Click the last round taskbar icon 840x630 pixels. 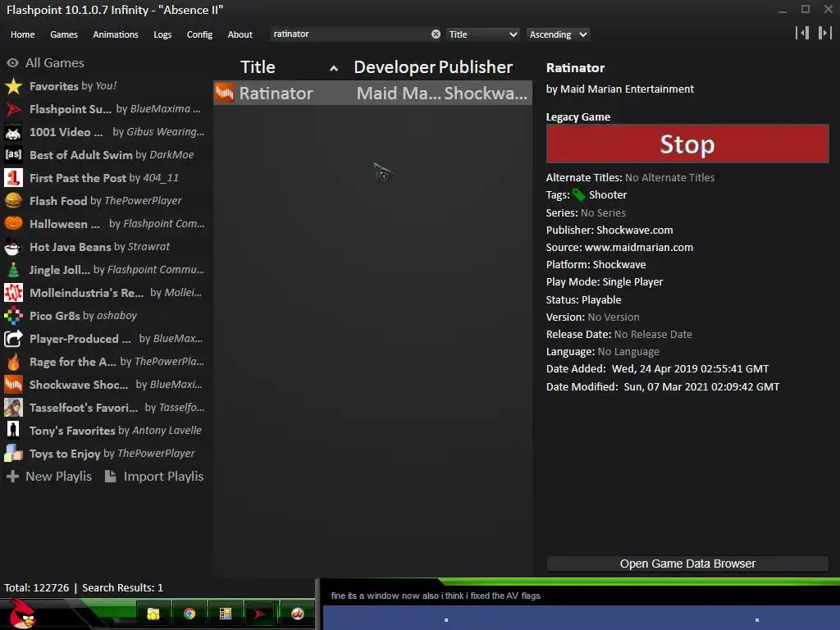297,614
